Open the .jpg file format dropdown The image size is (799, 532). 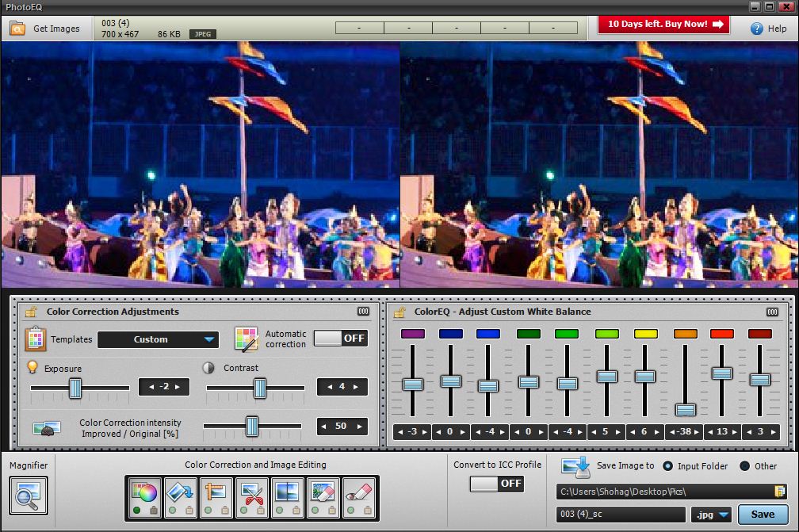710,515
